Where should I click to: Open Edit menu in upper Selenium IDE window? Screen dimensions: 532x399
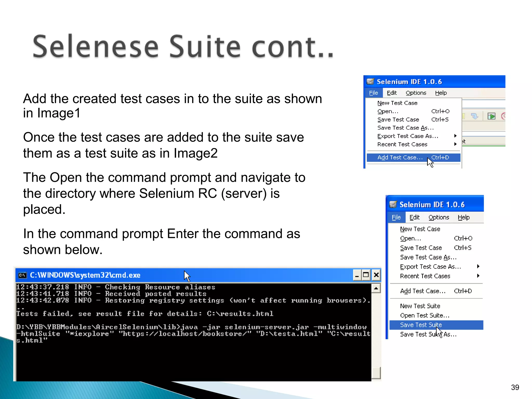coord(392,93)
